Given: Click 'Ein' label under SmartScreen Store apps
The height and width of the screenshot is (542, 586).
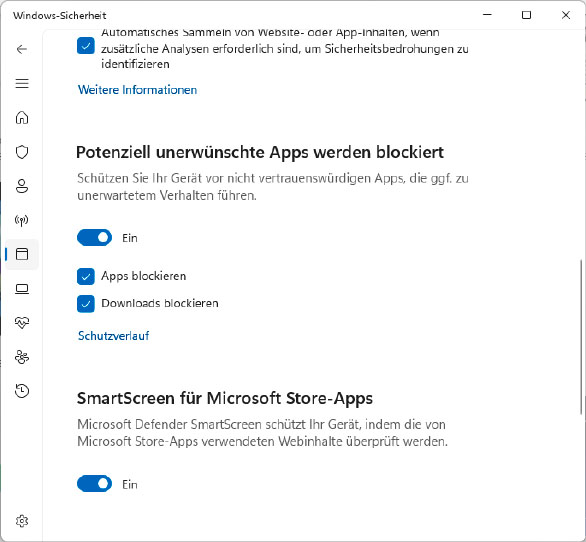Looking at the screenshot, I should coord(130,484).
